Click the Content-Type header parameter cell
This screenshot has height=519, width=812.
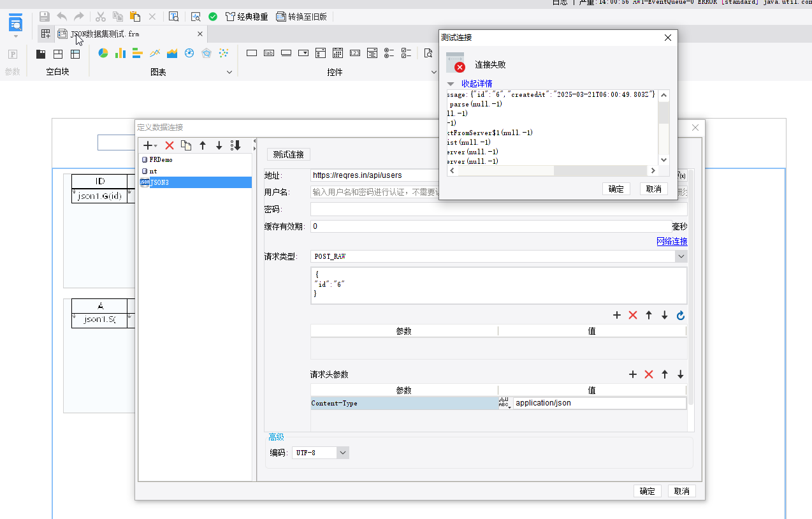[404, 403]
